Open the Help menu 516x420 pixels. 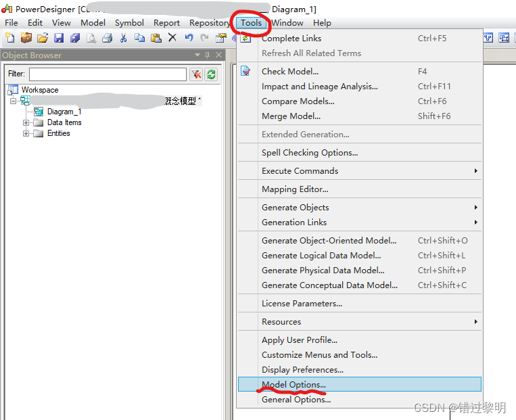[322, 23]
